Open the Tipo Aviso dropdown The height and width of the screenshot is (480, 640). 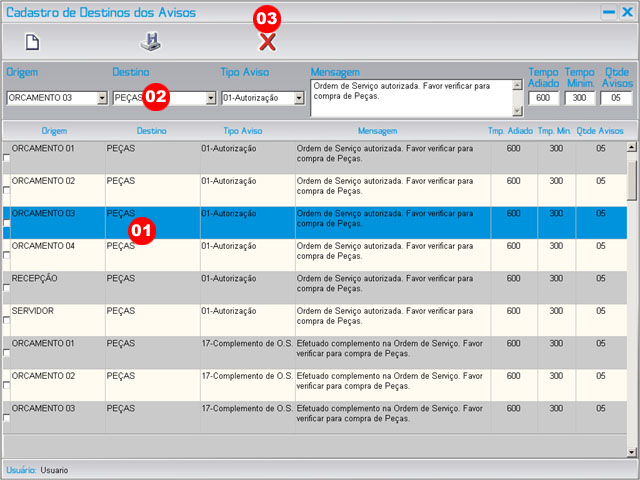(298, 99)
